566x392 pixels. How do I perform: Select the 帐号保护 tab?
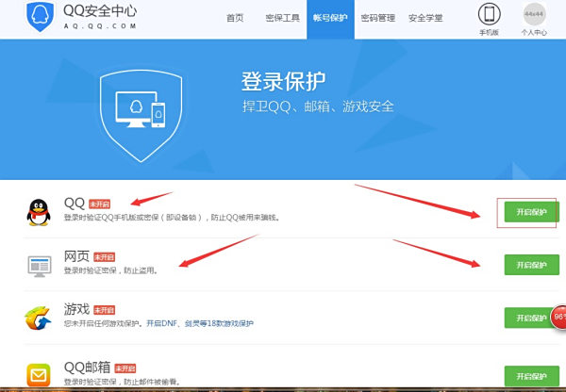pyautogui.click(x=330, y=19)
